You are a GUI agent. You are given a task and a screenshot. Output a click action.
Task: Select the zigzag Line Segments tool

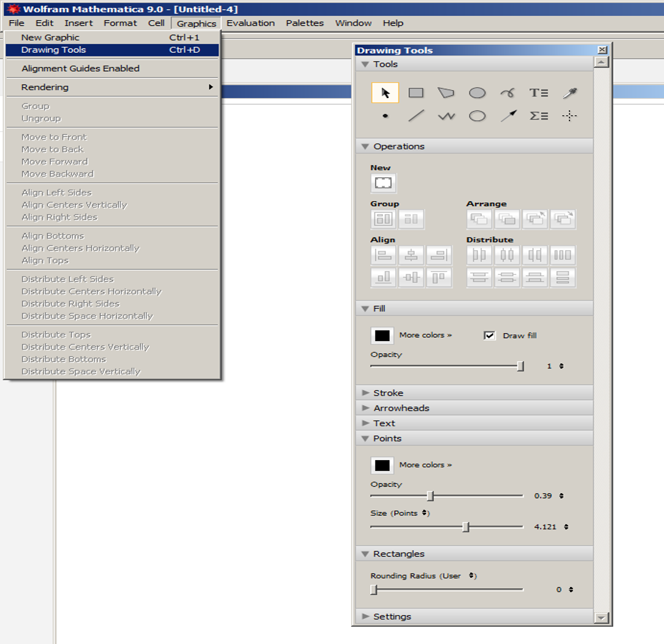pos(446,116)
